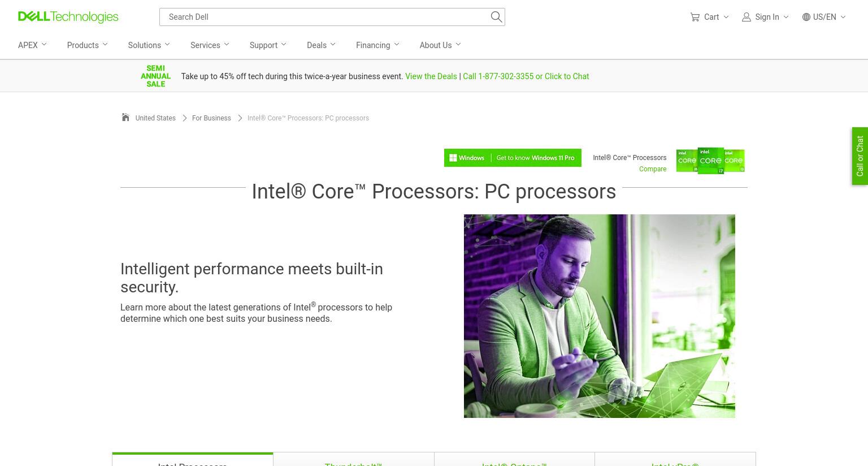Screen dimensions: 868x466
Task: Go to home via breadcrumb house icon
Action: pos(125,117)
